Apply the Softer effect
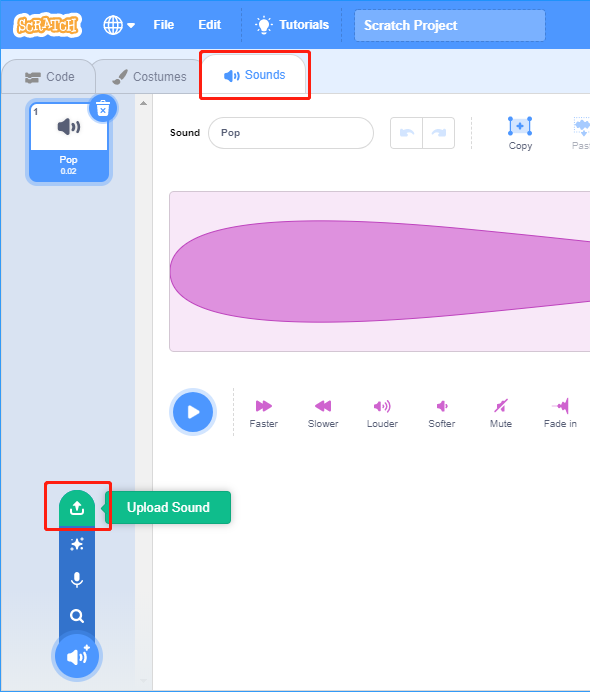The width and height of the screenshot is (590, 692). [x=442, y=414]
